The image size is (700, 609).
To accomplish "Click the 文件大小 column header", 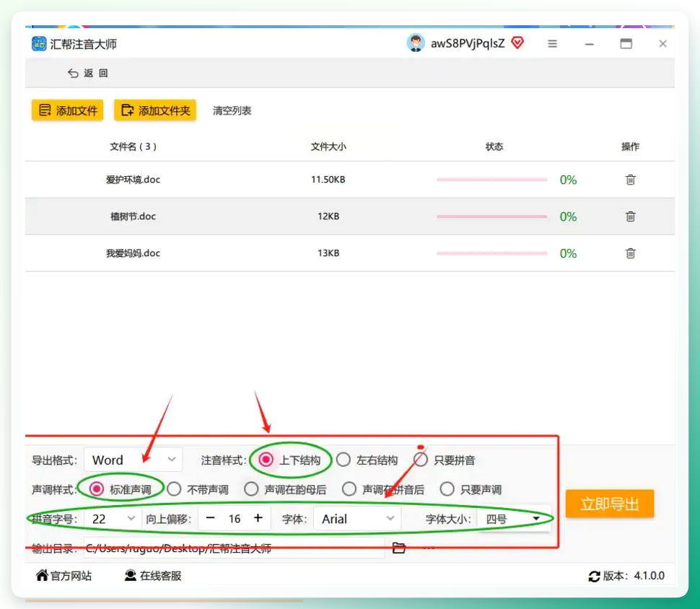I will point(328,146).
